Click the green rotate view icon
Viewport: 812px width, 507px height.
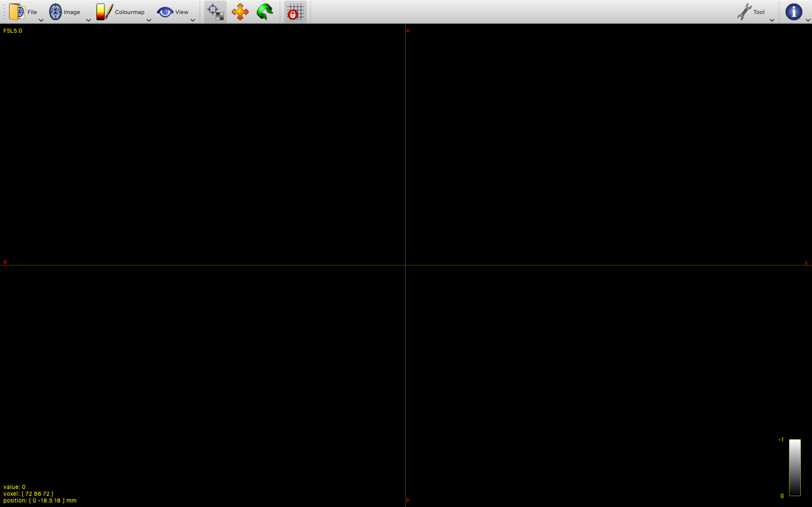click(264, 12)
